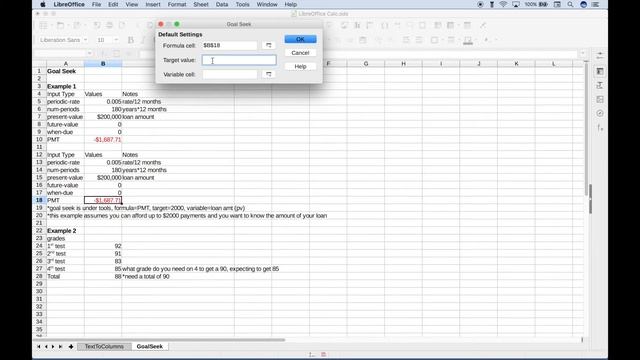
Task: Open the Borders dropdown arrow
Action: (x=442, y=40)
